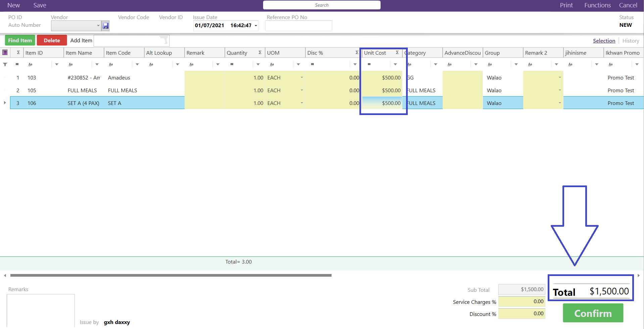Click the horizontal scrollbar of the grid
Viewport: 644px width, 329px height.
170,275
